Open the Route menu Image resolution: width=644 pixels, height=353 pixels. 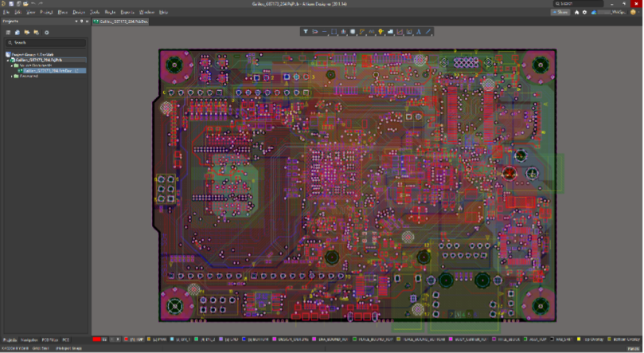pyautogui.click(x=110, y=12)
